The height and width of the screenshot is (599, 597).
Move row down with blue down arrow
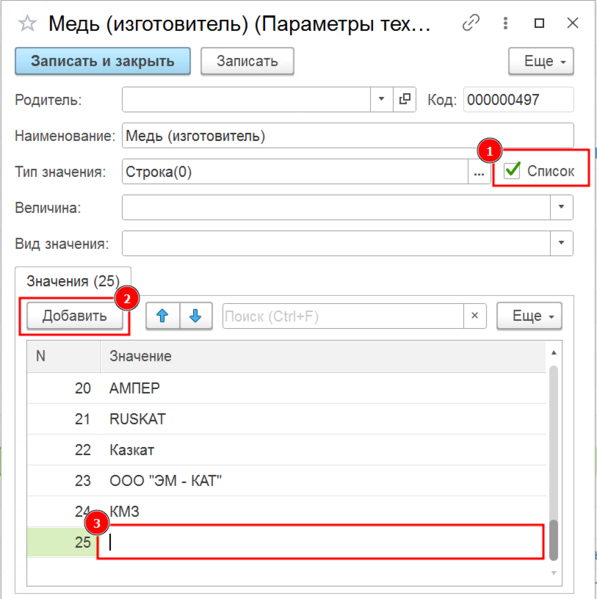(196, 316)
